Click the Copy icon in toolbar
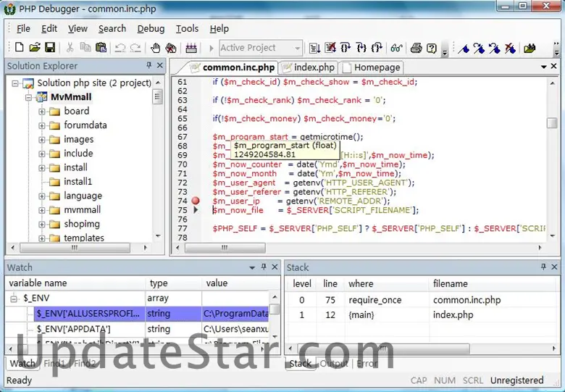Viewport: 565px width, 392px height. pyautogui.click(x=85, y=48)
